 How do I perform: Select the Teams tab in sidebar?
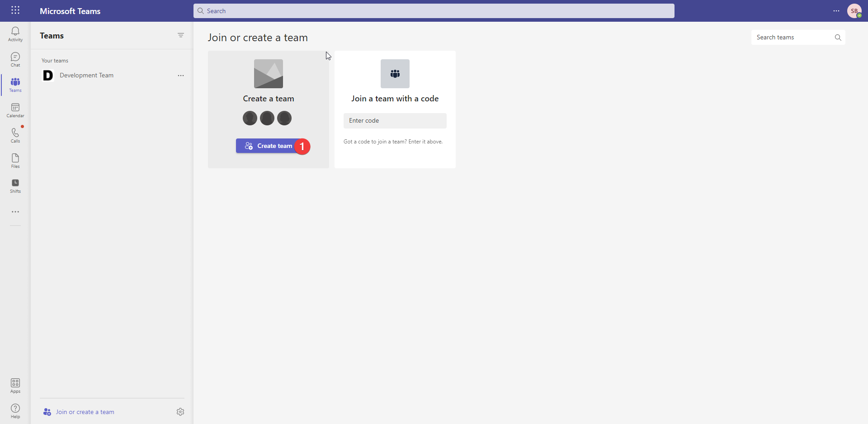point(15,85)
